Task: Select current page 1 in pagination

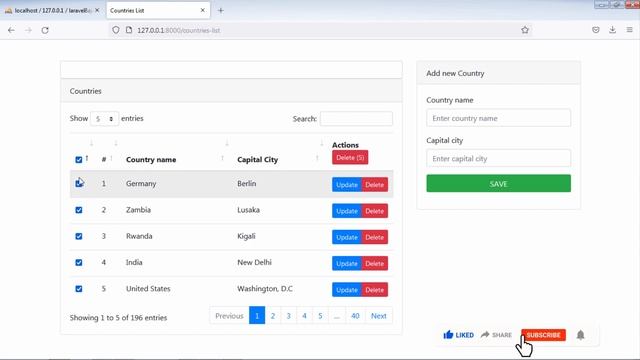Action: pyautogui.click(x=257, y=316)
